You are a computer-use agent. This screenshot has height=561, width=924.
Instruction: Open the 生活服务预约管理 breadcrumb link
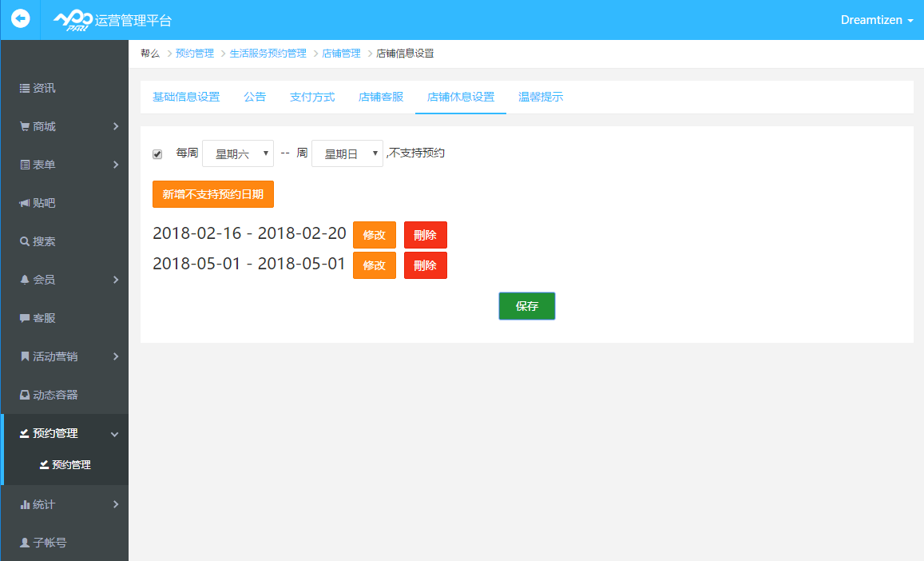(268, 53)
